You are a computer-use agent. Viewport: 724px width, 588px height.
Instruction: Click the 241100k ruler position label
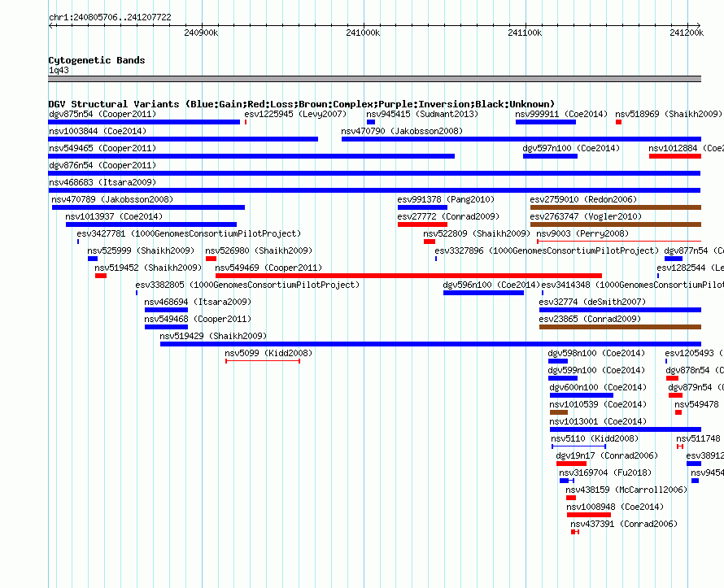tap(525, 33)
